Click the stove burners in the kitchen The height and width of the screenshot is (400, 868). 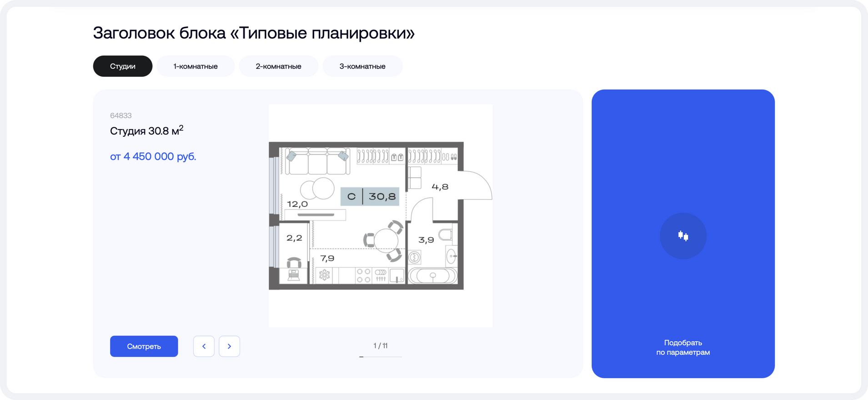click(363, 275)
